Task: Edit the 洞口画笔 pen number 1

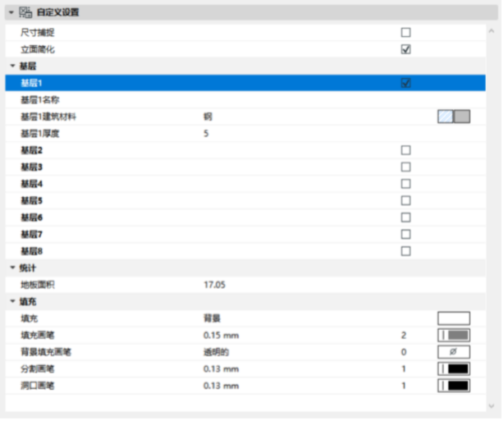Action: pos(404,386)
